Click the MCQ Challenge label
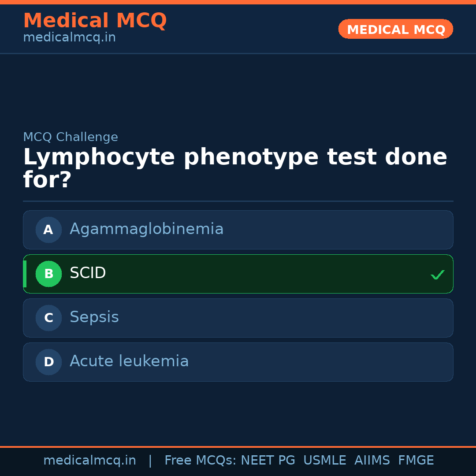The width and height of the screenshot is (476, 476). point(71,137)
